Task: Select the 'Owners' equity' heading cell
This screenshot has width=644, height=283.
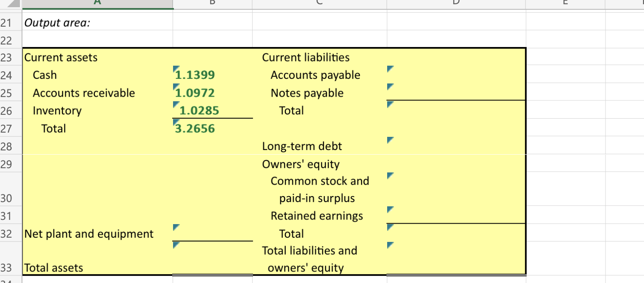Action: pyautogui.click(x=319, y=164)
